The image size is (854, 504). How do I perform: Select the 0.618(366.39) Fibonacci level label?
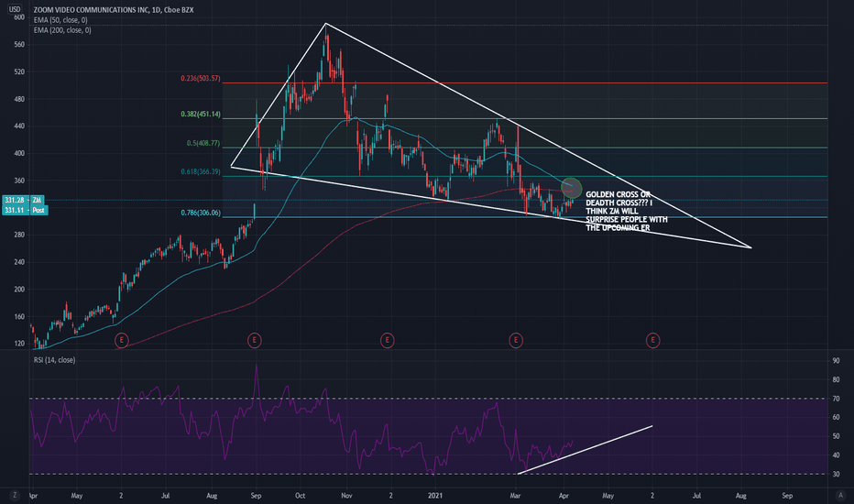pos(201,171)
